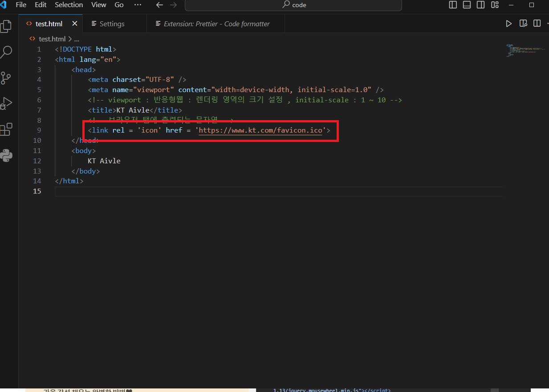Expand the breadcrumb ellipsis item
The width and height of the screenshot is (549, 392).
[77, 39]
